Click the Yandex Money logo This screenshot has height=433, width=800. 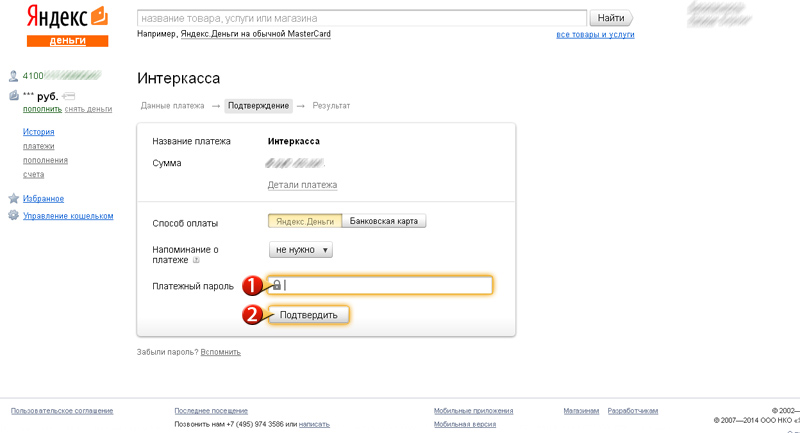coord(67,26)
